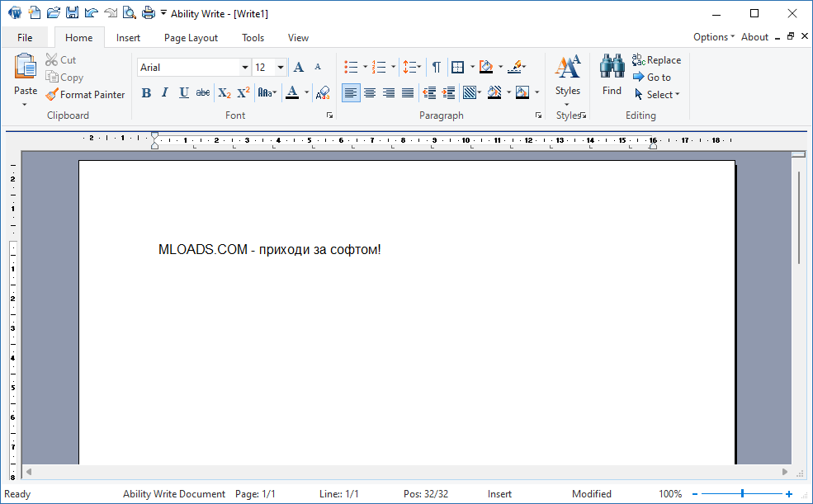Activate the Format Painter tool
Image resolution: width=813 pixels, height=504 pixels.
85,94
